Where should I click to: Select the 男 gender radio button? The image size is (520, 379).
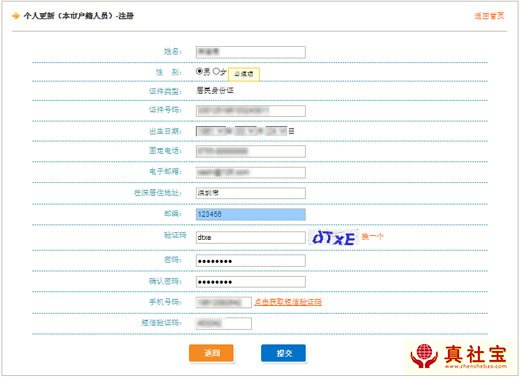199,71
